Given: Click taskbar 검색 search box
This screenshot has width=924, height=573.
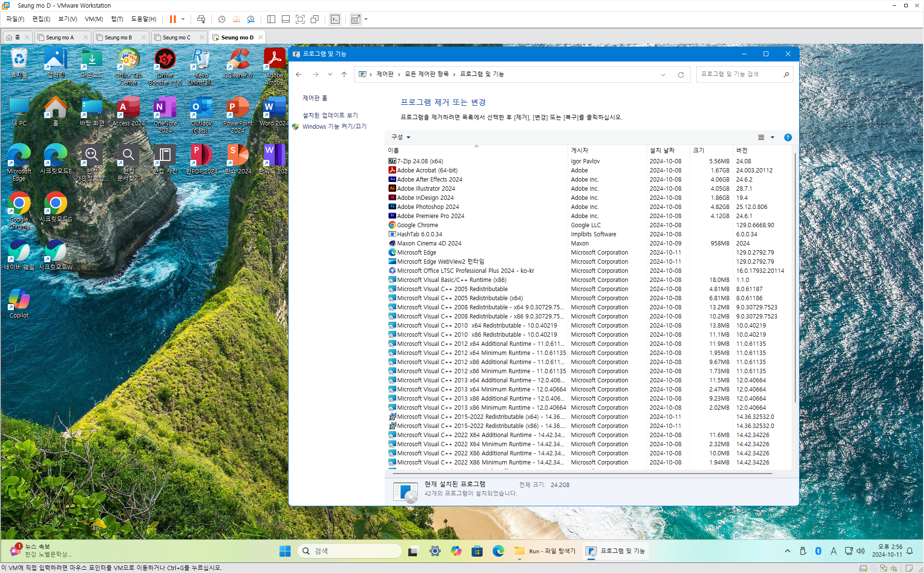Looking at the screenshot, I should tap(350, 551).
